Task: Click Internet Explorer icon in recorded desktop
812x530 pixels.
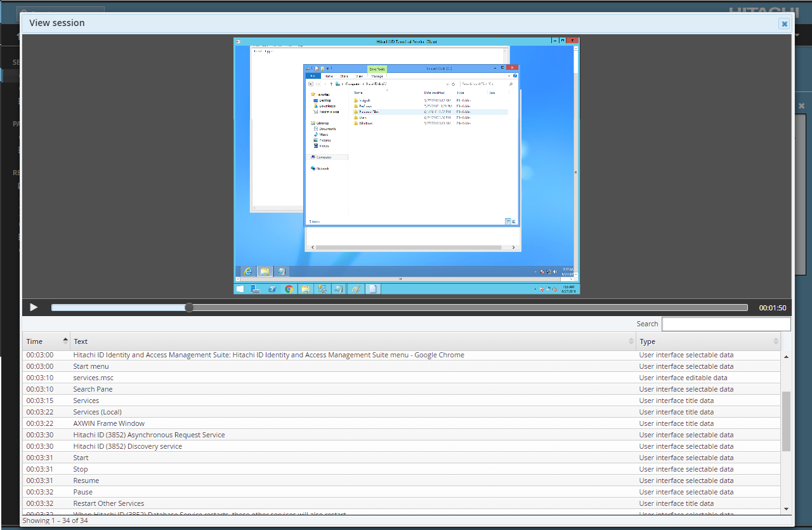Action: point(248,271)
